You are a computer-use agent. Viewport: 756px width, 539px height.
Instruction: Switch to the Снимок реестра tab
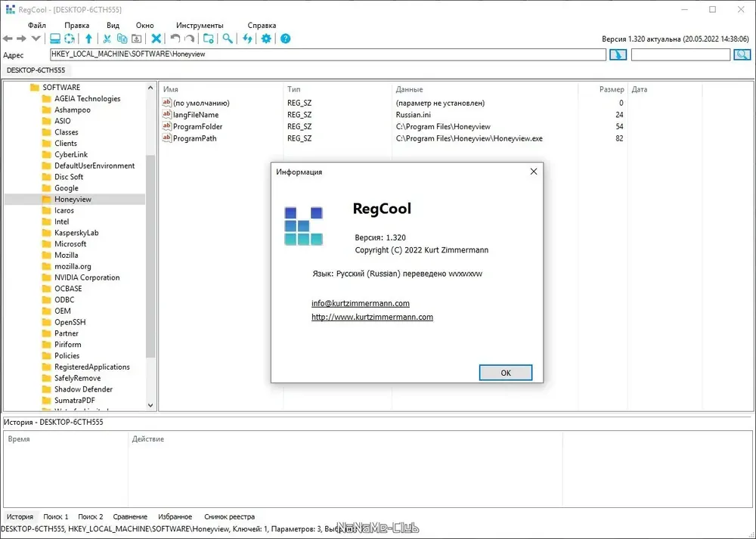pyautogui.click(x=230, y=516)
